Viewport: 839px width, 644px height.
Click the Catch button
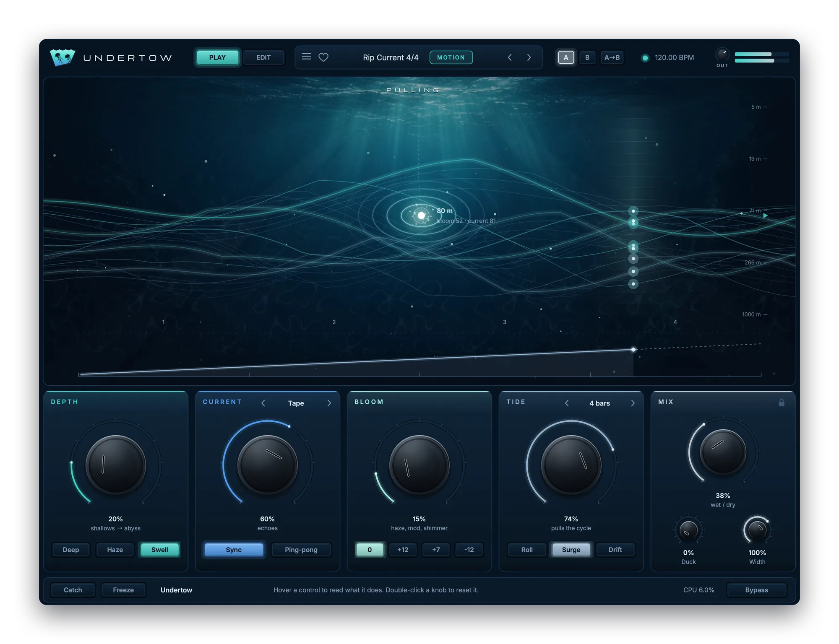(x=73, y=590)
